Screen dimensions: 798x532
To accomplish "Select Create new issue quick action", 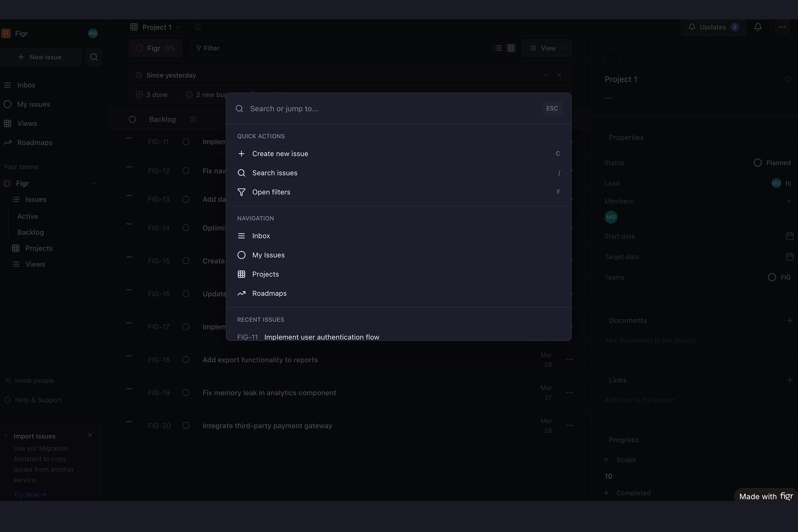I will coord(280,154).
